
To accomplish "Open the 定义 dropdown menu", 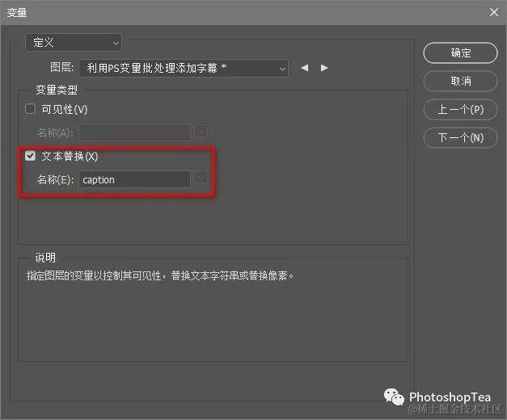I will (74, 42).
